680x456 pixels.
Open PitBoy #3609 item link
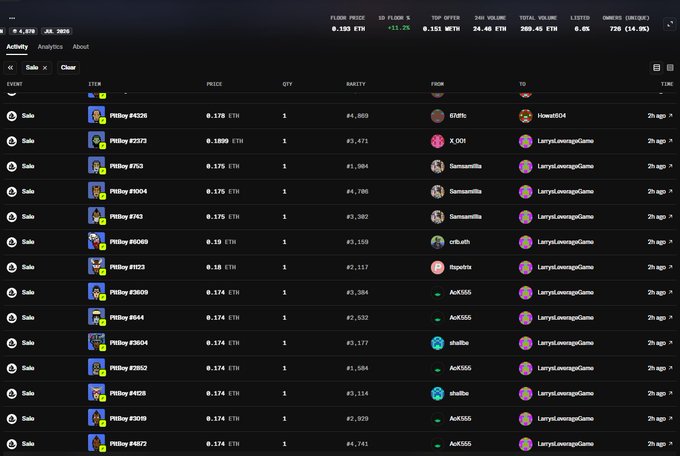[x=129, y=292]
